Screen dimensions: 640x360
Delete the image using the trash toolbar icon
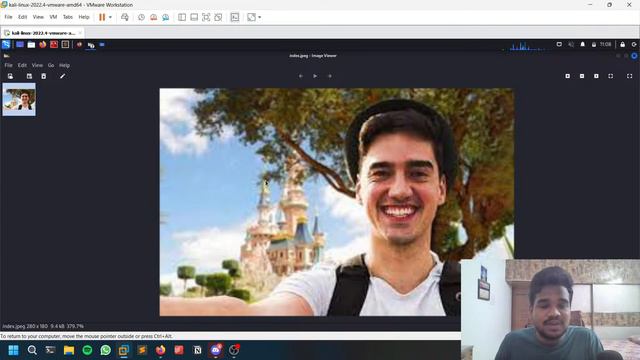[x=44, y=76]
